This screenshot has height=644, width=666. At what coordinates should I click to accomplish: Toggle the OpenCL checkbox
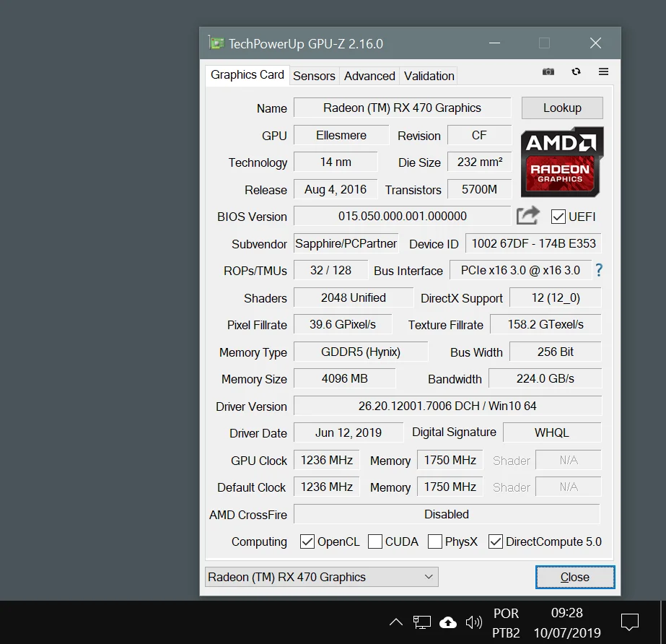click(307, 541)
